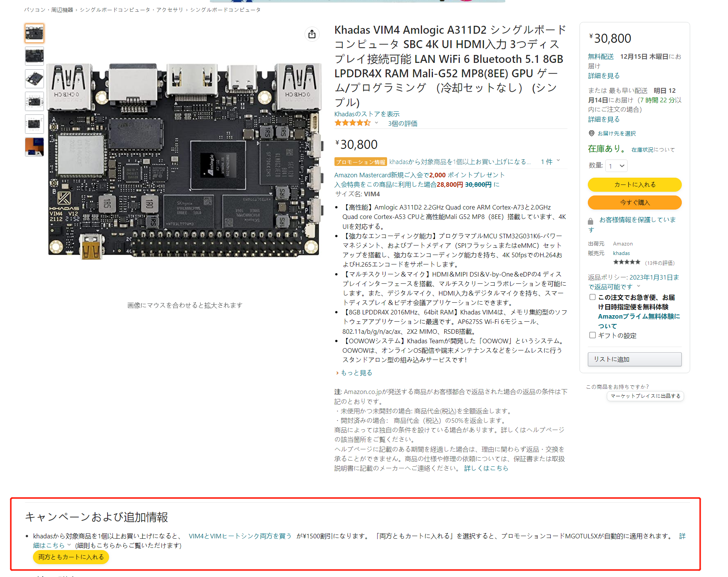
Task: Select the third angled board thumbnail
Action: [34, 79]
